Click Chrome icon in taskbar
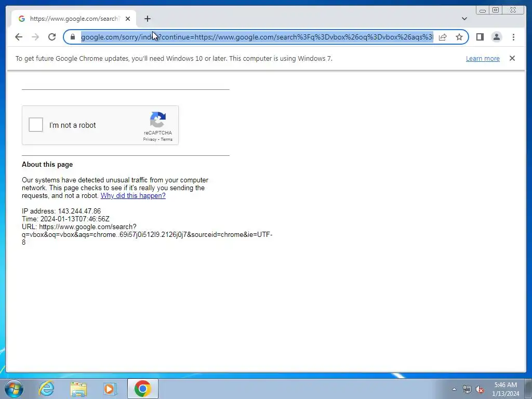The height and width of the screenshot is (399, 532). click(142, 389)
